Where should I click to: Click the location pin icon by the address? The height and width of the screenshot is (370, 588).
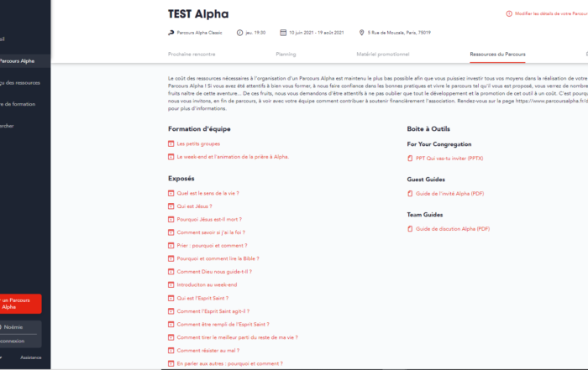(361, 33)
